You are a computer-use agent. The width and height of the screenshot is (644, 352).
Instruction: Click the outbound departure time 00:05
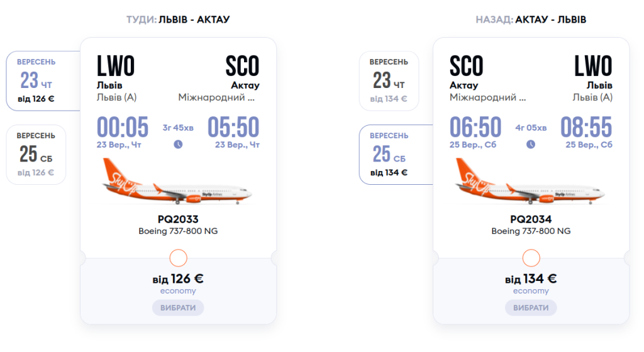point(123,128)
